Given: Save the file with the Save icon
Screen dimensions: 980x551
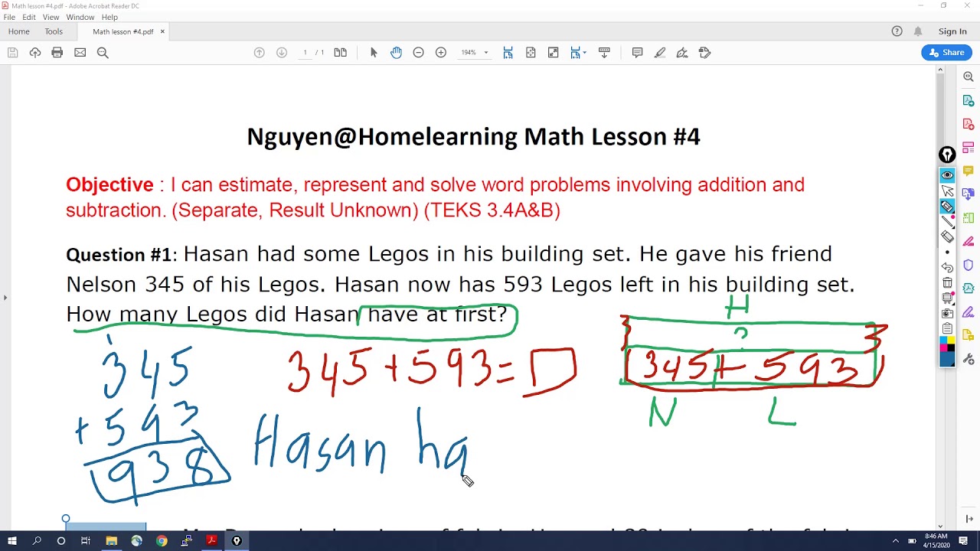Looking at the screenshot, I should point(12,53).
